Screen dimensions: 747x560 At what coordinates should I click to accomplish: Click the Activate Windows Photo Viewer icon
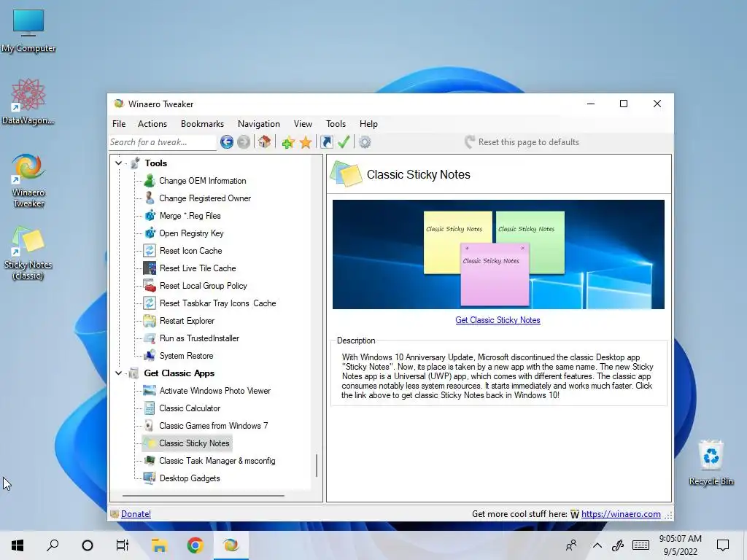[150, 391]
